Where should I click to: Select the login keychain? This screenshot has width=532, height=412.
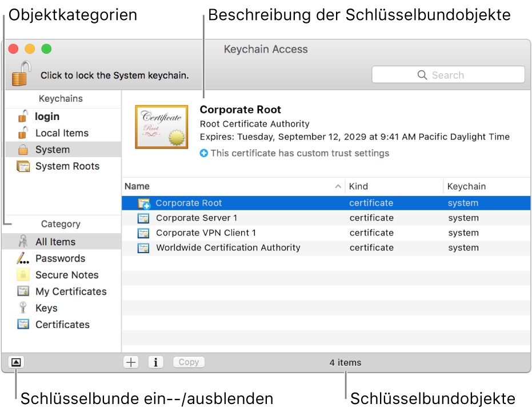[x=63, y=117]
